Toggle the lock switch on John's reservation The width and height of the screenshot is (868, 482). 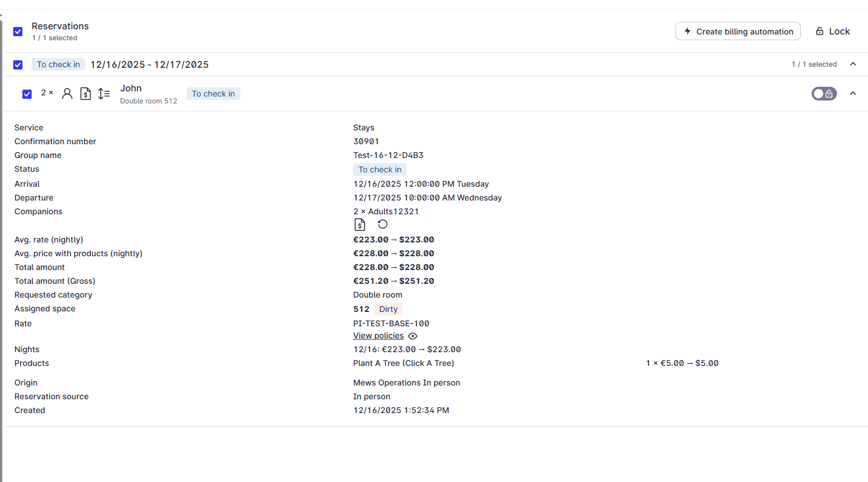click(824, 93)
